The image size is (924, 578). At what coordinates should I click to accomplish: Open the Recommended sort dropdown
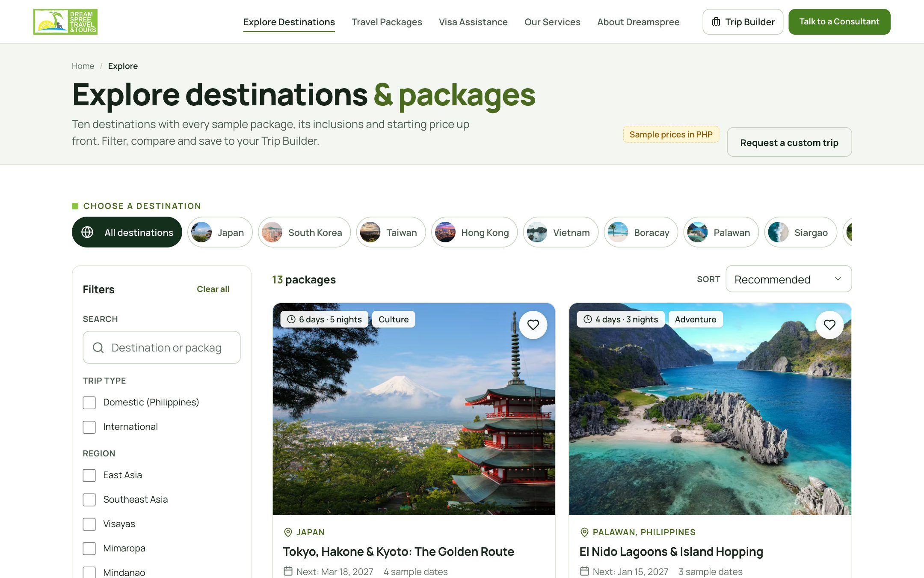pyautogui.click(x=788, y=279)
